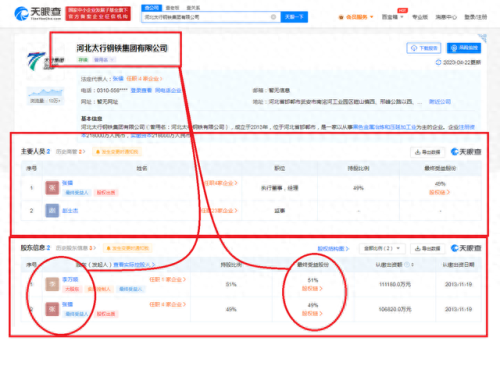Clear the search box with the X icon
Screen dimensions: 500x366
coord(273,17)
